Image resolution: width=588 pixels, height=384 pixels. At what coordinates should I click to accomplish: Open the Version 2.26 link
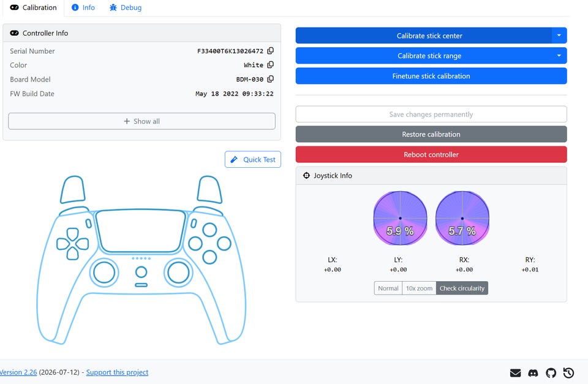click(x=18, y=372)
